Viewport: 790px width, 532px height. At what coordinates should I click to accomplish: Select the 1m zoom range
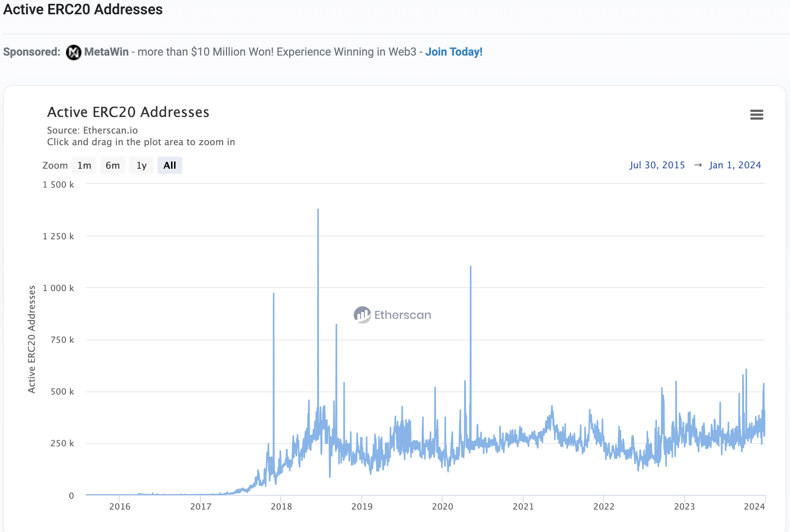84,166
